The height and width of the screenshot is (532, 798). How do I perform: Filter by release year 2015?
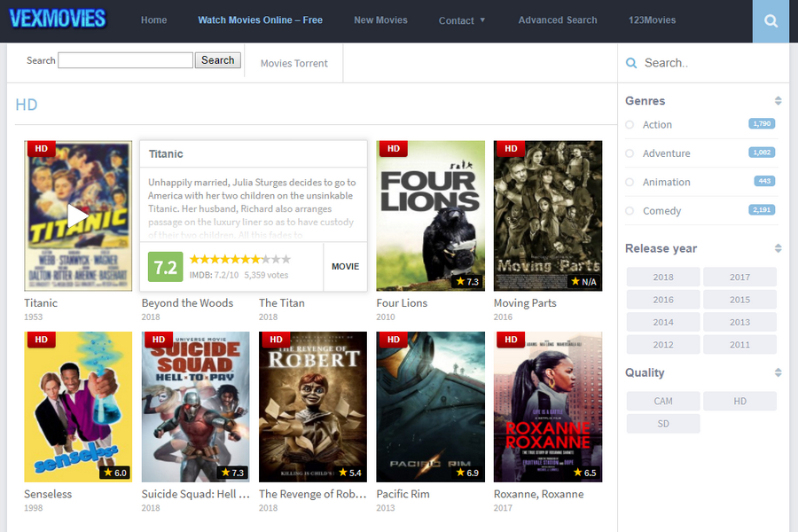tap(739, 300)
